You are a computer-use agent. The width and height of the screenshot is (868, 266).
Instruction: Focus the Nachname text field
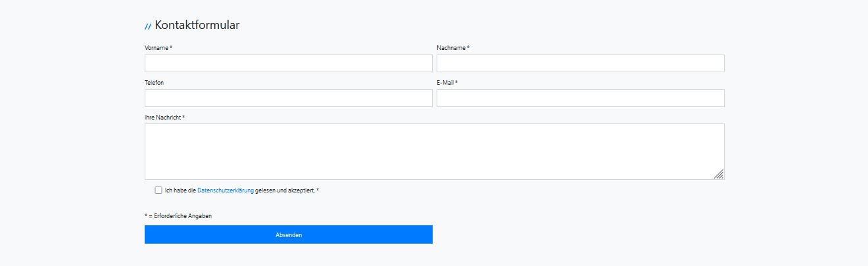pos(580,63)
